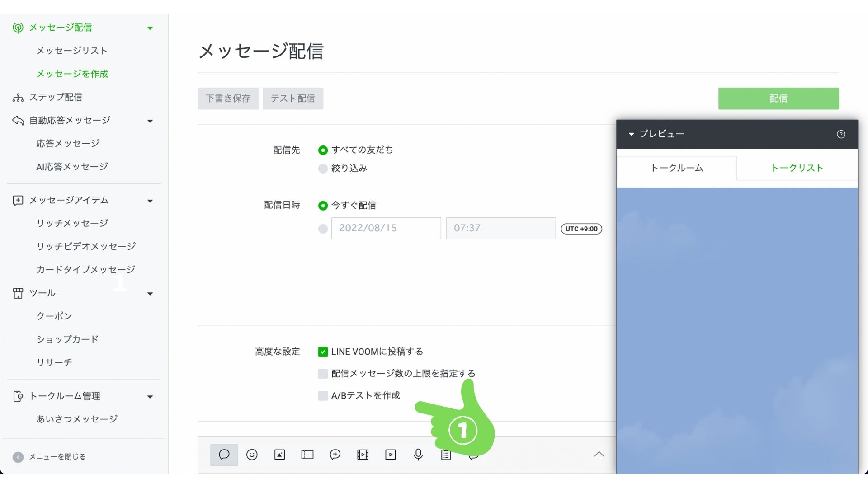The image size is (868, 488).
Task: Select 絞り込み radio button
Action: tap(323, 169)
